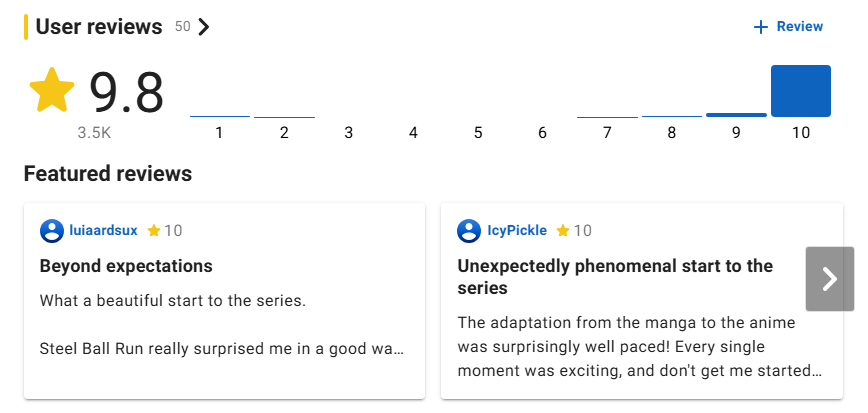
Task: Open "Unexpectedly phenomenal start to the series" review
Action: tap(615, 277)
